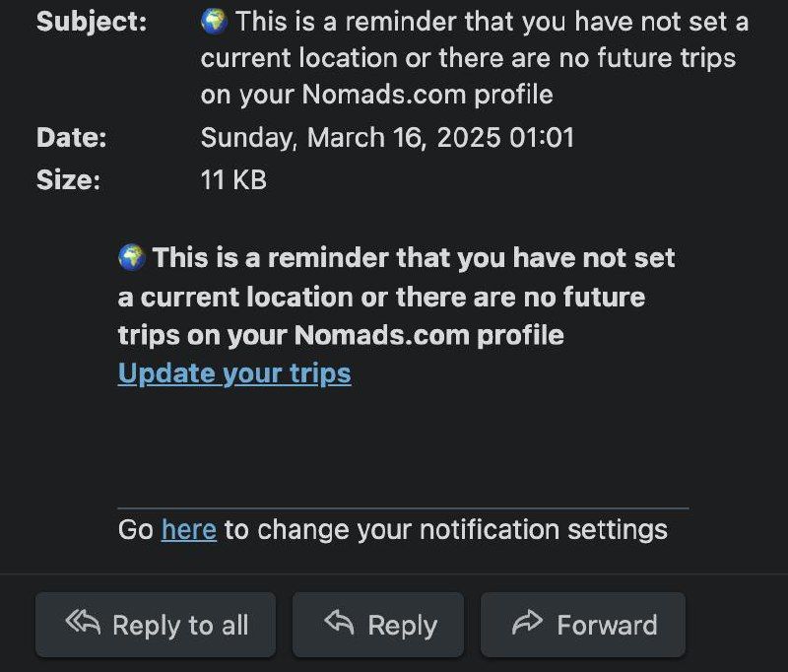The height and width of the screenshot is (672, 788).
Task: Click the Reply to all button
Action: [x=156, y=625]
